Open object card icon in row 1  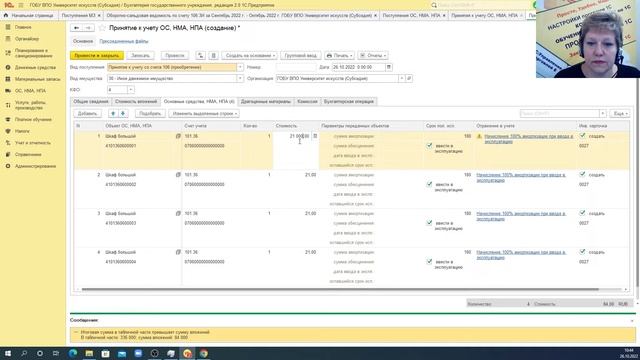pyautogui.click(x=178, y=136)
